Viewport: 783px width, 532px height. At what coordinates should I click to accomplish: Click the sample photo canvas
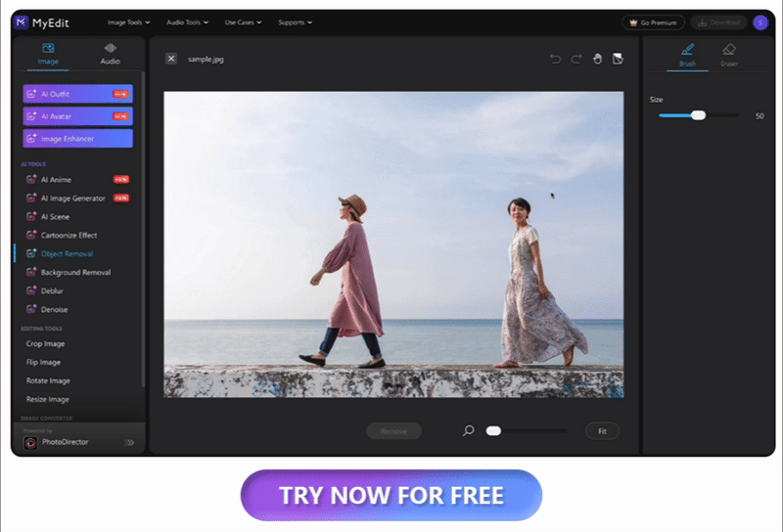[x=393, y=244]
